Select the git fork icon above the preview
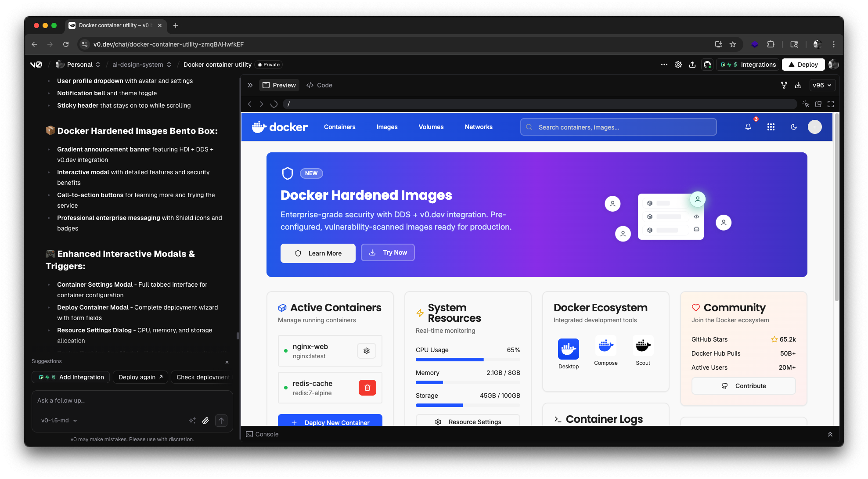The image size is (868, 479). pos(784,85)
